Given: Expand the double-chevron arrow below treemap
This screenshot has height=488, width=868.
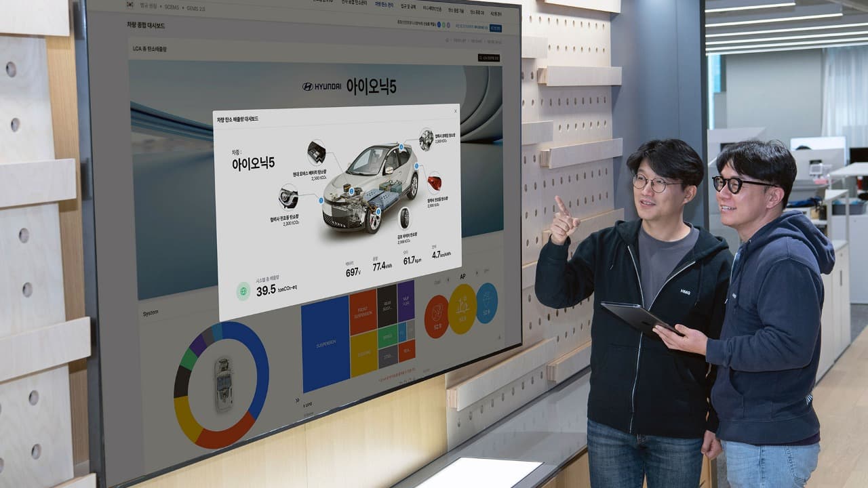Looking at the screenshot, I should (297, 401).
